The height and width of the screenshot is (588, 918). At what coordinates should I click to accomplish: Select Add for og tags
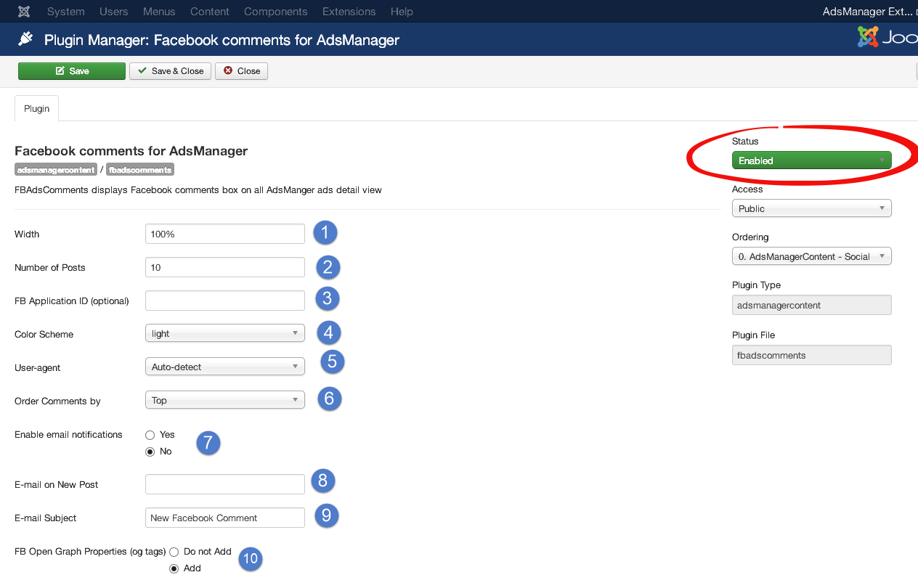174,568
